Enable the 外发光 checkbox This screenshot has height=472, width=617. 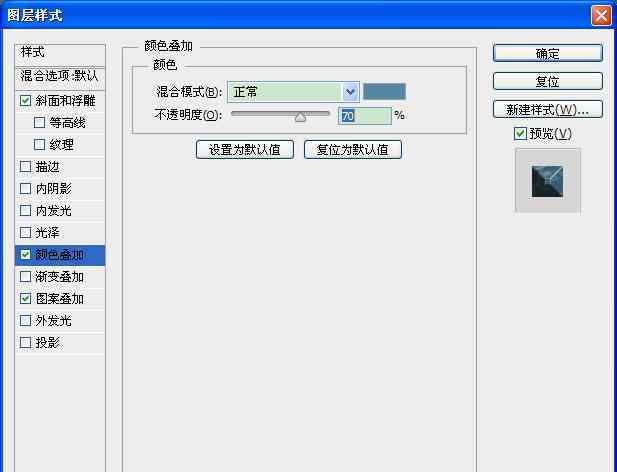tap(26, 321)
